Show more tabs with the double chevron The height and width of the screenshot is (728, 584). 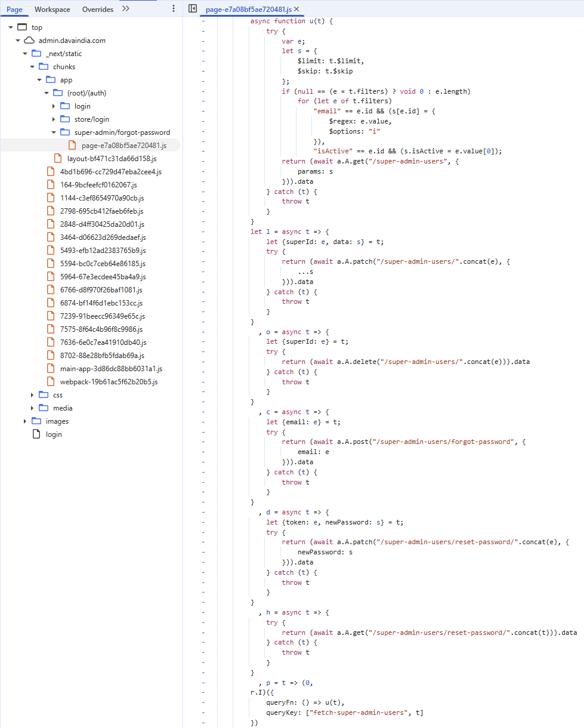125,9
